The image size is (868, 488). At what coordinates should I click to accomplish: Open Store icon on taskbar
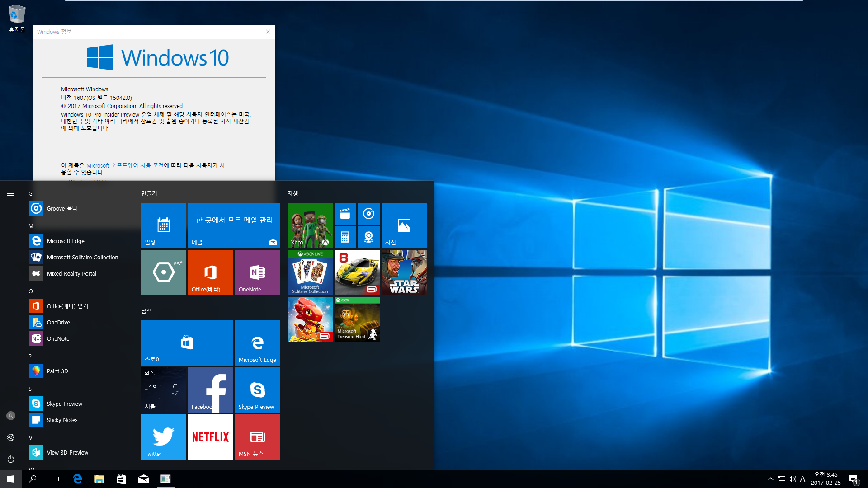pos(121,479)
